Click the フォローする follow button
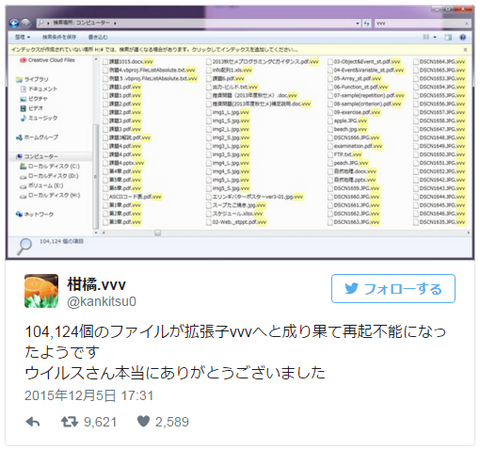 (393, 289)
